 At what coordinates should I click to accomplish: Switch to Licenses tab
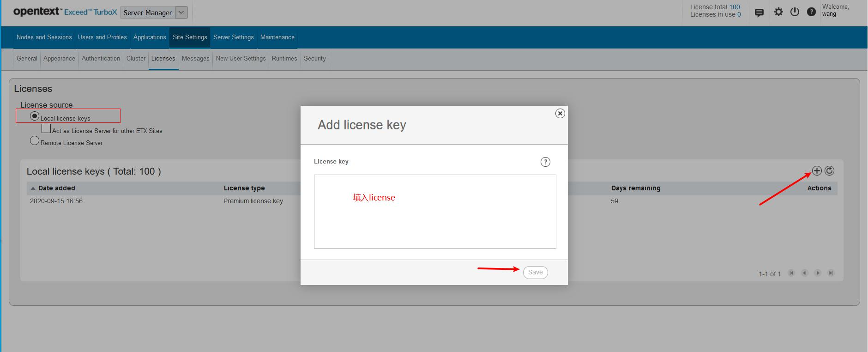coord(163,59)
